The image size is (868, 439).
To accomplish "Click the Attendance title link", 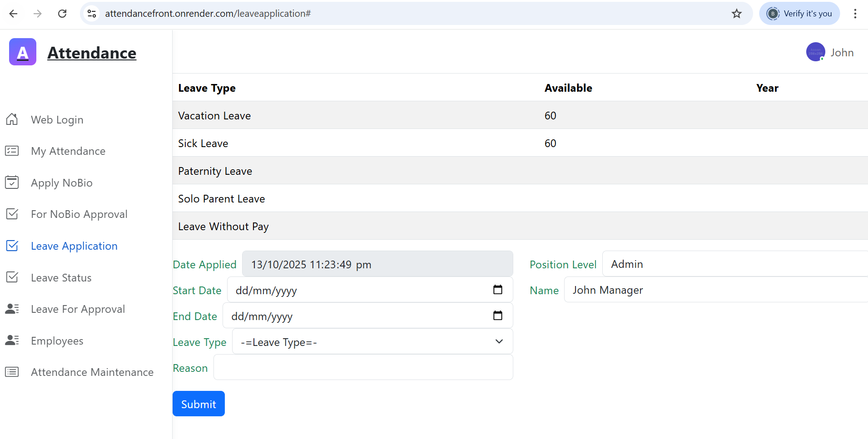I will (92, 53).
